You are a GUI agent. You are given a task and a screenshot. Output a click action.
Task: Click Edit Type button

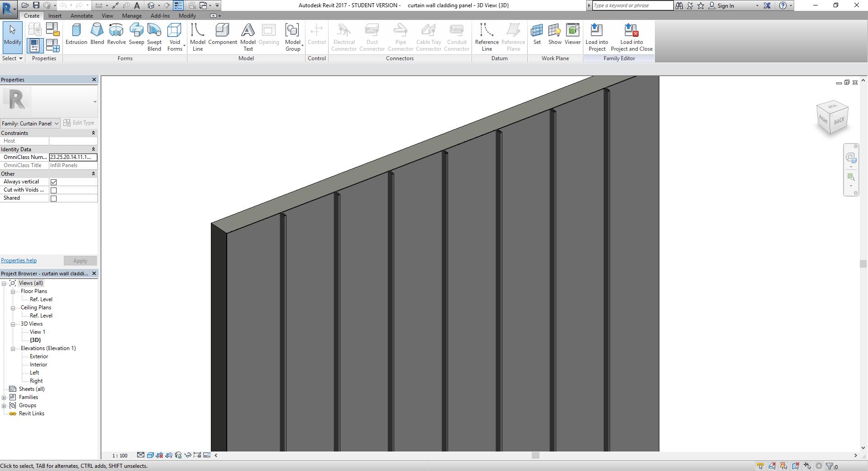[79, 123]
